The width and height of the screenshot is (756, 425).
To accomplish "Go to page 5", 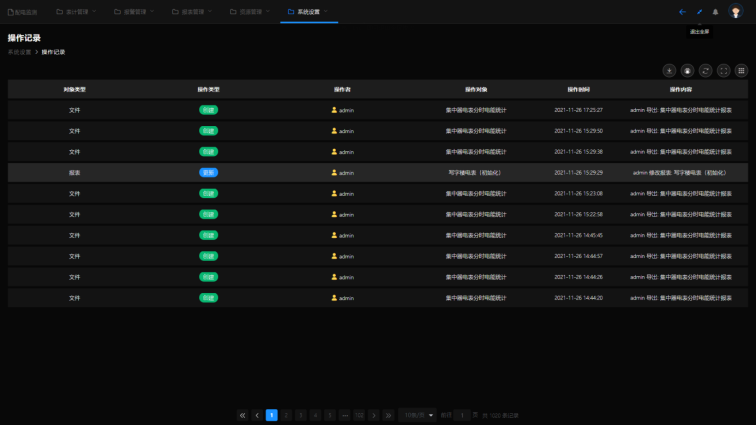I will pyautogui.click(x=330, y=415).
